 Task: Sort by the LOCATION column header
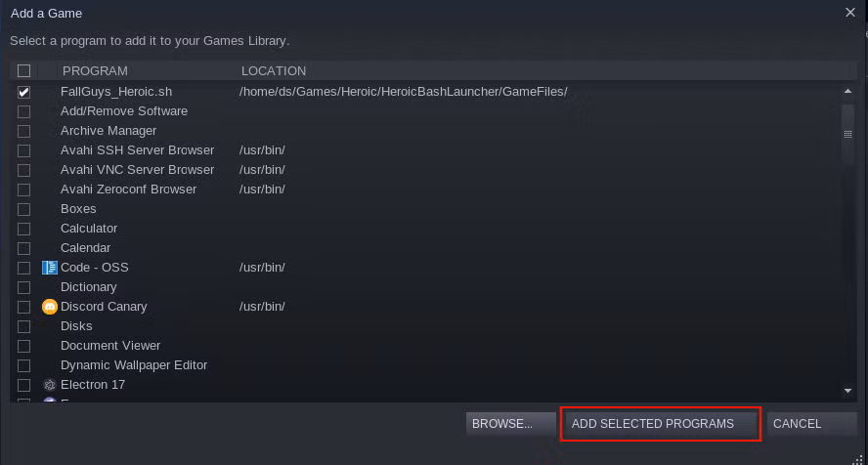coord(274,70)
